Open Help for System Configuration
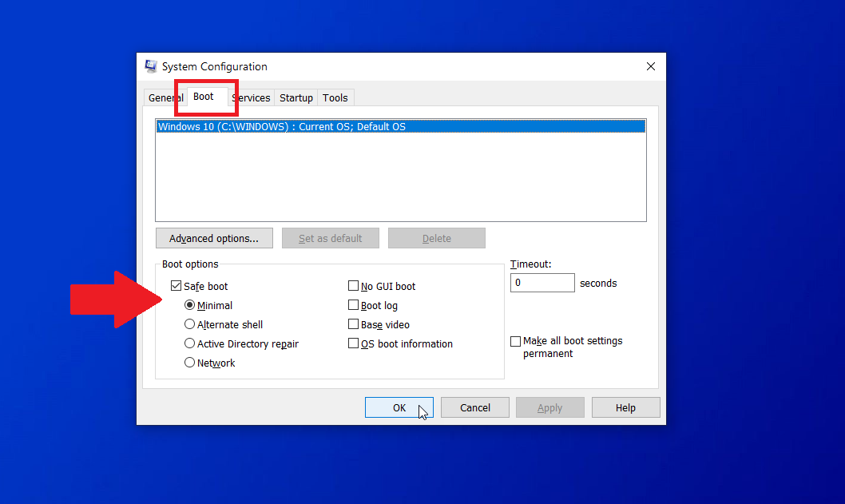Viewport: 845px width, 504px height. click(625, 407)
